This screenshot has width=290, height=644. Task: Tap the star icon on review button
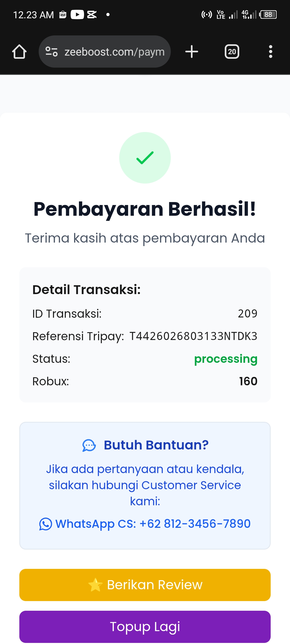tap(95, 585)
